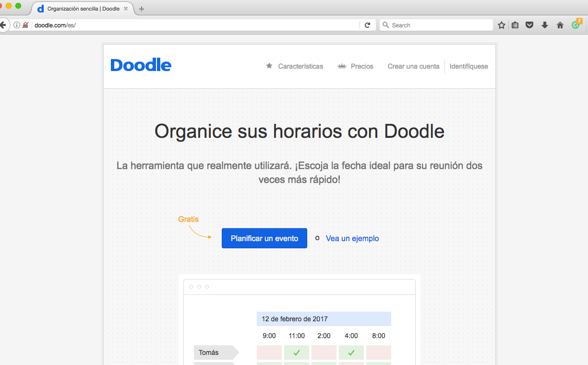Open the reading list panel
The height and width of the screenshot is (365, 588).
[x=515, y=24]
